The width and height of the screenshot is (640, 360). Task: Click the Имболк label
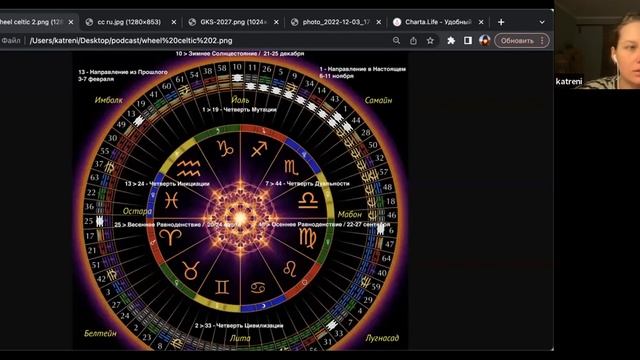(x=109, y=100)
